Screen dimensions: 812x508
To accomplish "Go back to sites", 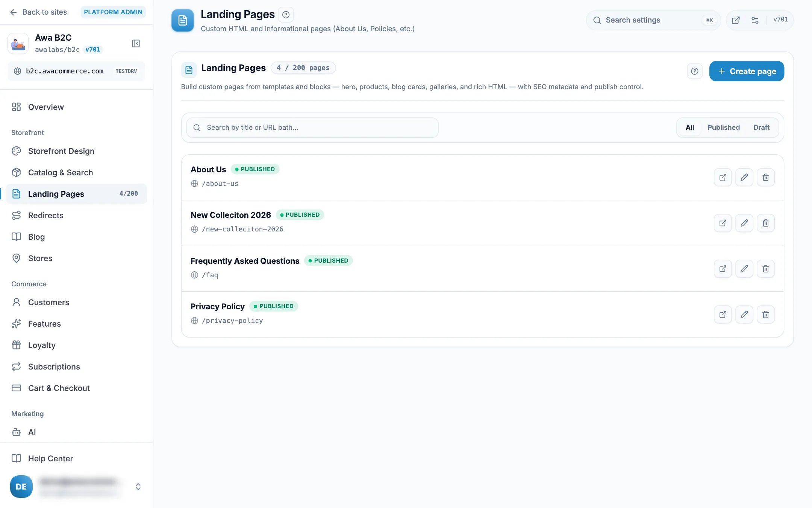I will coord(39,12).
